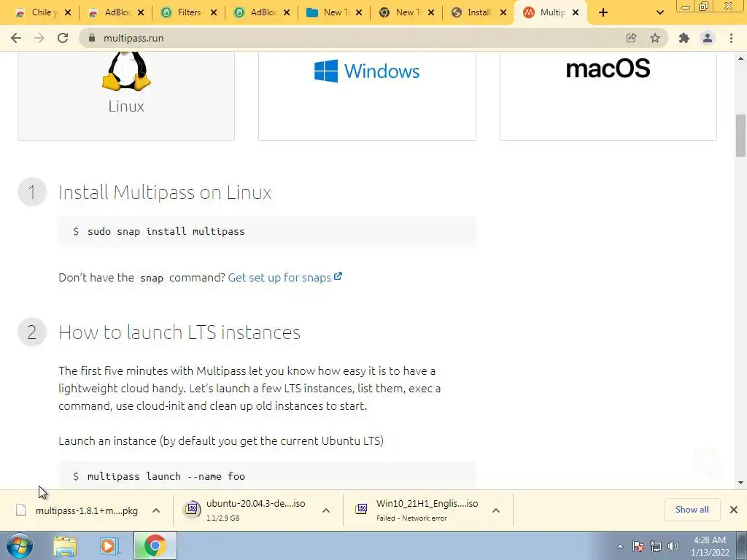The width and height of the screenshot is (747, 560).
Task: Open the Get set up for snaps link
Action: [285, 278]
